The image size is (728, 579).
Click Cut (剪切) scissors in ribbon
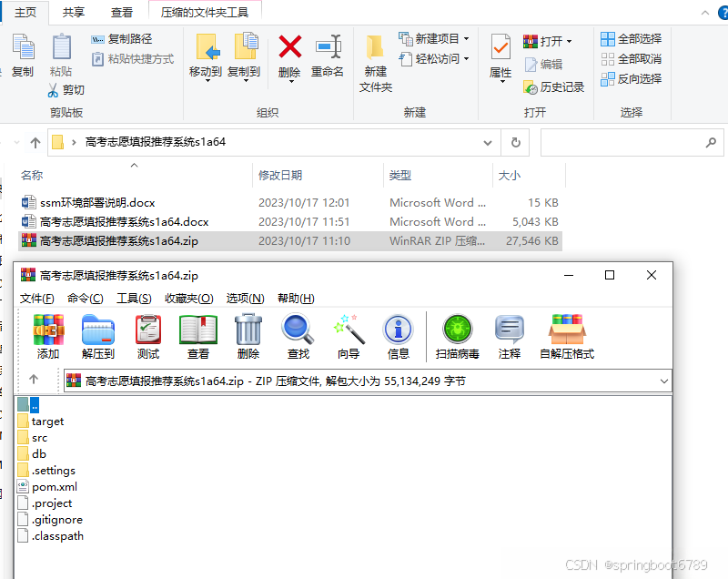pos(66,90)
